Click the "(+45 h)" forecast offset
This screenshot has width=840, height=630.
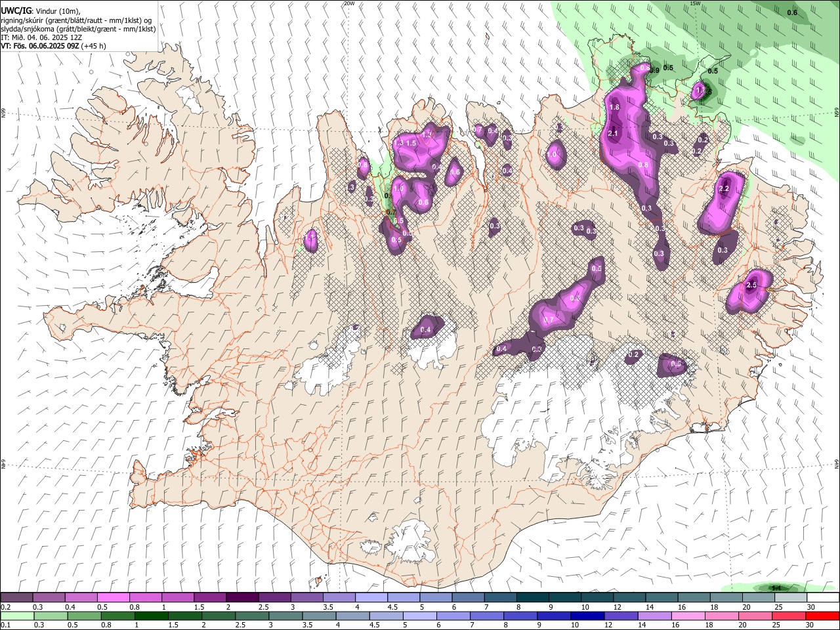point(94,46)
